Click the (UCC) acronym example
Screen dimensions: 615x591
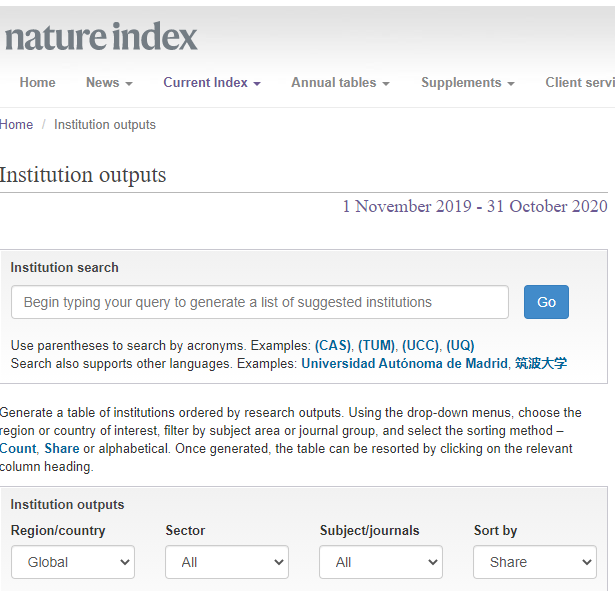click(x=421, y=346)
